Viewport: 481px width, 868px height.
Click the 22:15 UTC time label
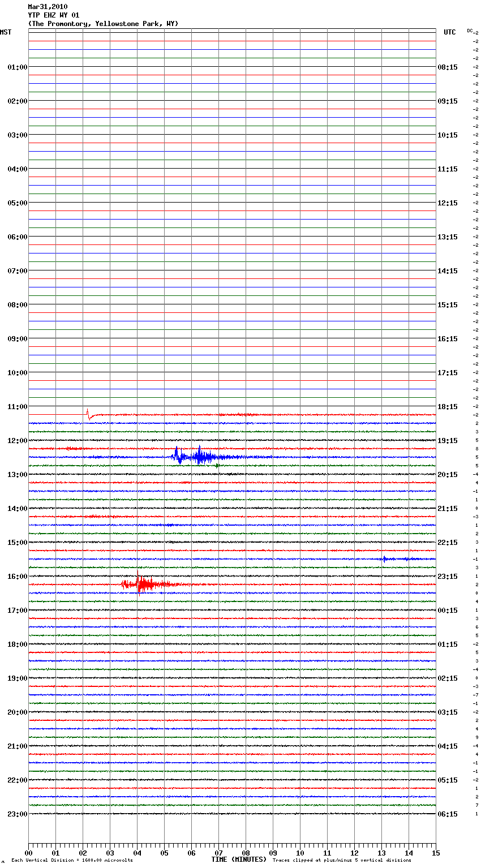(x=448, y=543)
